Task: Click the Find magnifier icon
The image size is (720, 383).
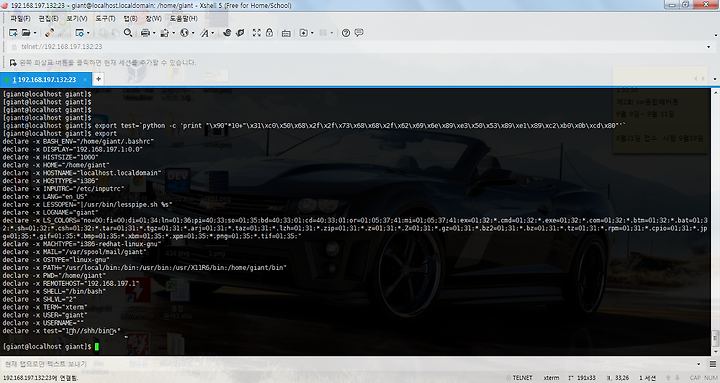Action: 128,33
